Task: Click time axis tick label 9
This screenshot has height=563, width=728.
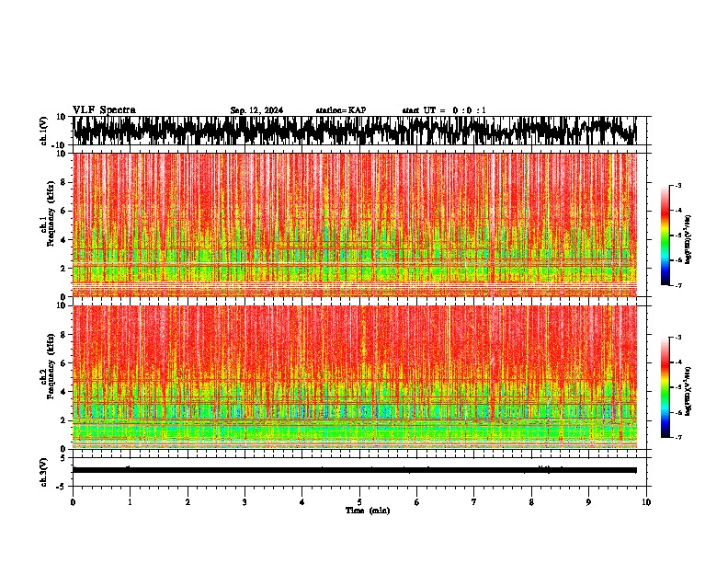Action: (588, 502)
